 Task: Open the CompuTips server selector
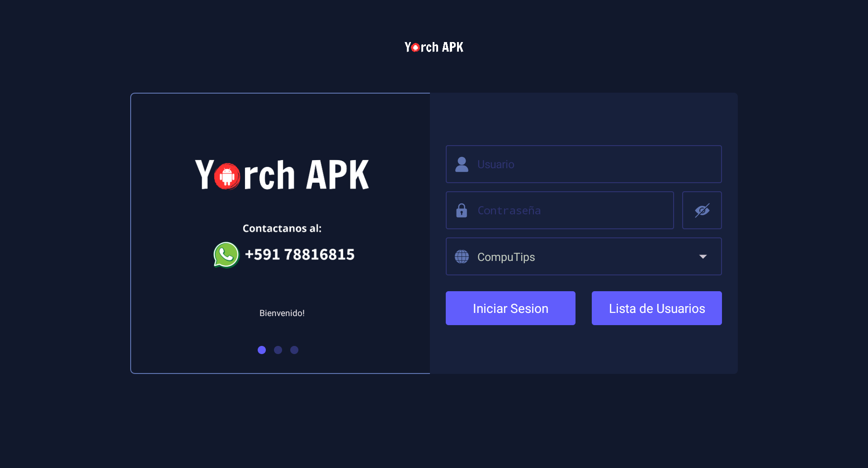pos(584,256)
